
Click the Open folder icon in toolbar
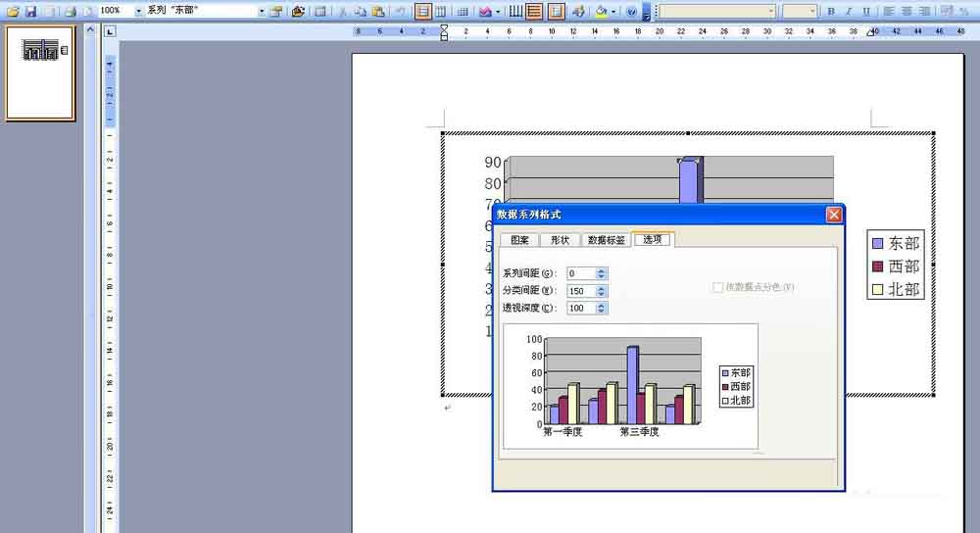click(13, 11)
